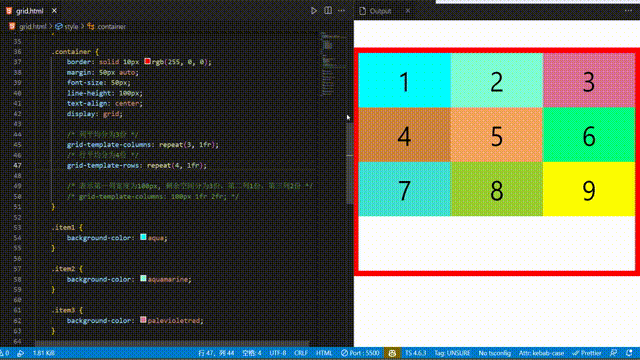Click the feedback icon in the status bar
This screenshot has width=640, height=360.
click(613, 353)
